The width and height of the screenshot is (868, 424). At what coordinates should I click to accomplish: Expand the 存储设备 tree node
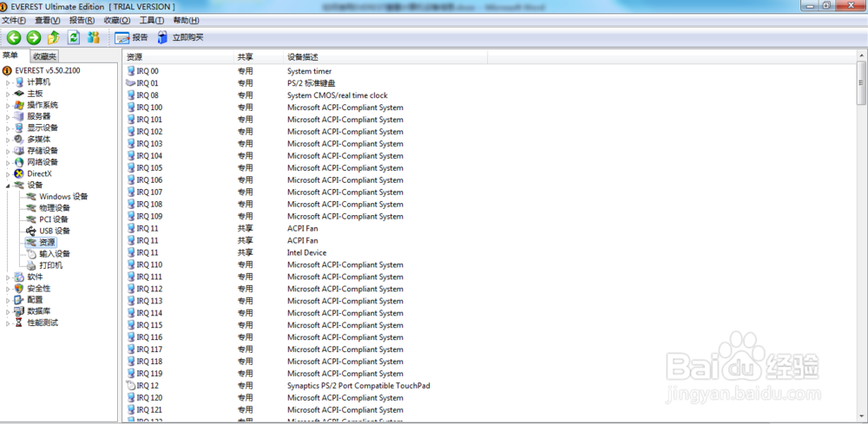(x=8, y=151)
